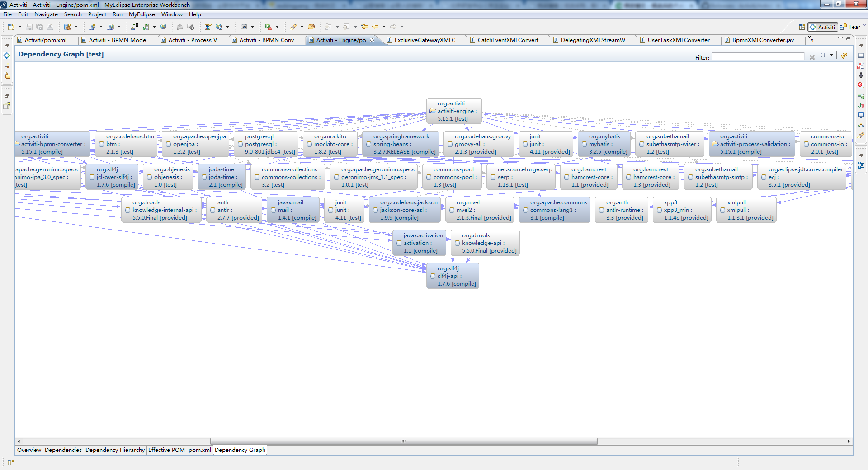Open the Console monitor icon in right sidebar
This screenshot has width=868, height=470.
tap(861, 115)
